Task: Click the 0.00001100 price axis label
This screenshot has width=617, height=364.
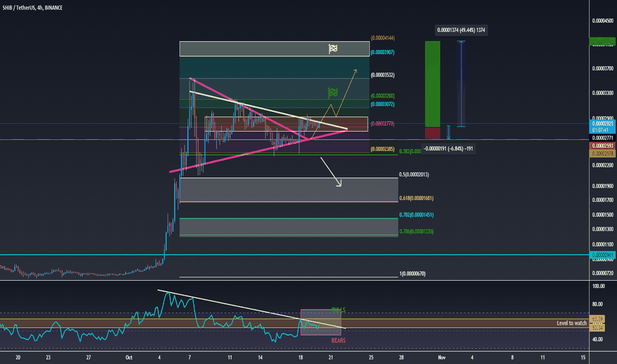Action: tap(603, 244)
